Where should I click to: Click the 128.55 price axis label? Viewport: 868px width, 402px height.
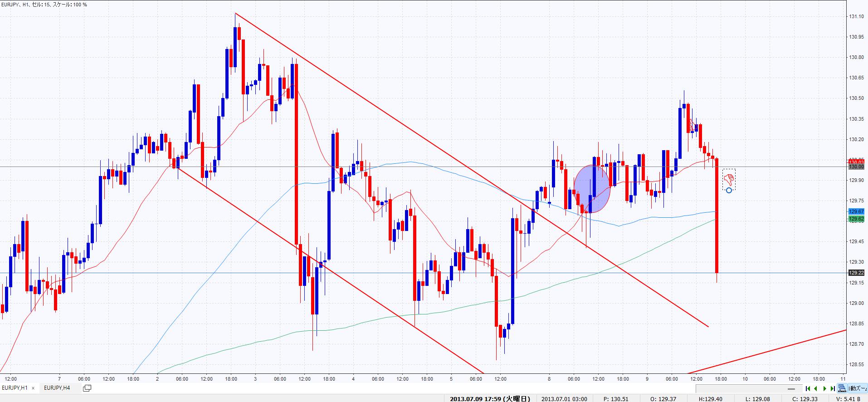click(856, 364)
